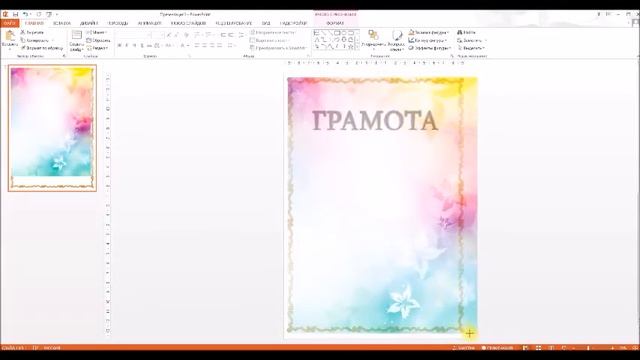Click the Increase List Level icon
640x360 pixels.
tap(231, 35)
